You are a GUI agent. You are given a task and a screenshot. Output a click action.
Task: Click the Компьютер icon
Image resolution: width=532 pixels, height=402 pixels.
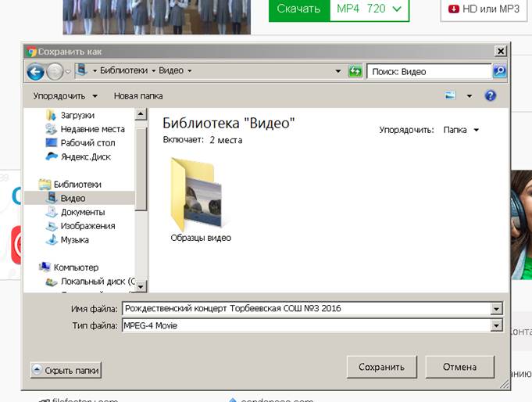coord(45,267)
